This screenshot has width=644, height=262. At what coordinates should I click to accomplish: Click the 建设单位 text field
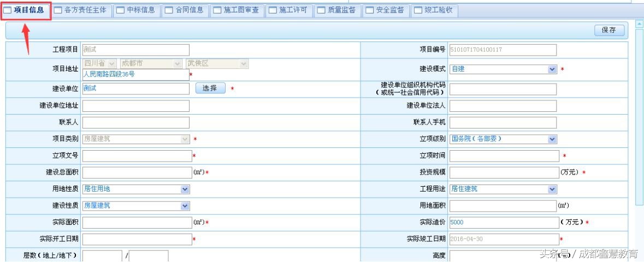(x=136, y=89)
